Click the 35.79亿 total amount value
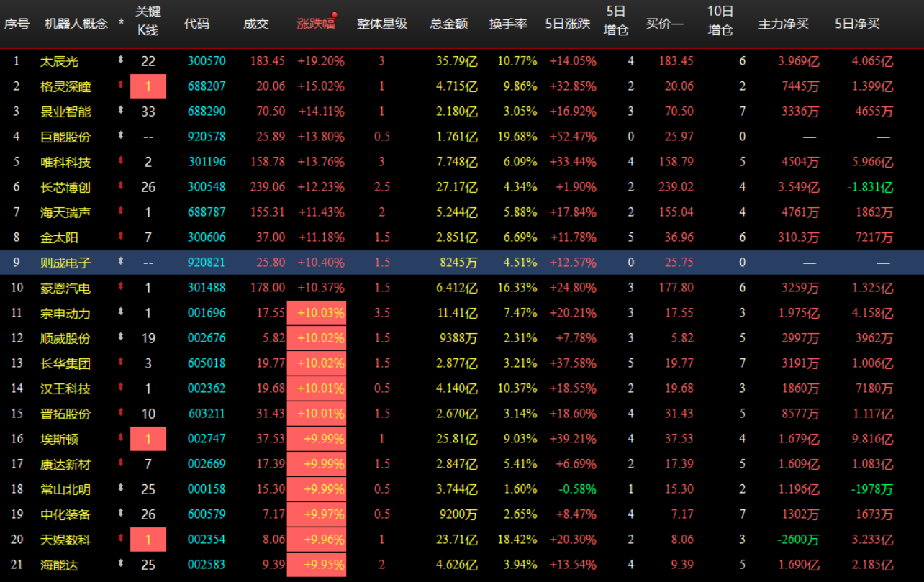 click(457, 61)
